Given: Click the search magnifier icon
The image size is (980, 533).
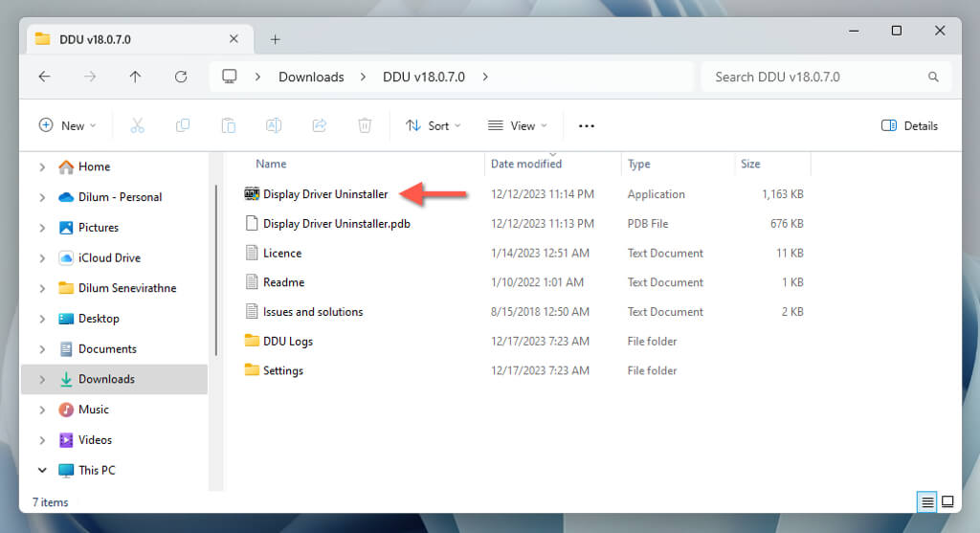Looking at the screenshot, I should point(933,77).
